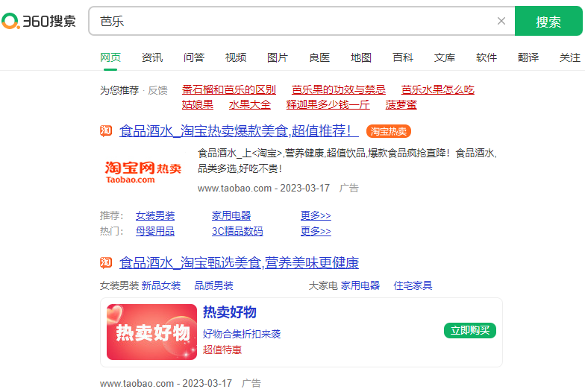Screen dimensions: 585x392
Task: Click Taobao icon beside 淘宝热卖爆款美食 title
Action: 106,131
